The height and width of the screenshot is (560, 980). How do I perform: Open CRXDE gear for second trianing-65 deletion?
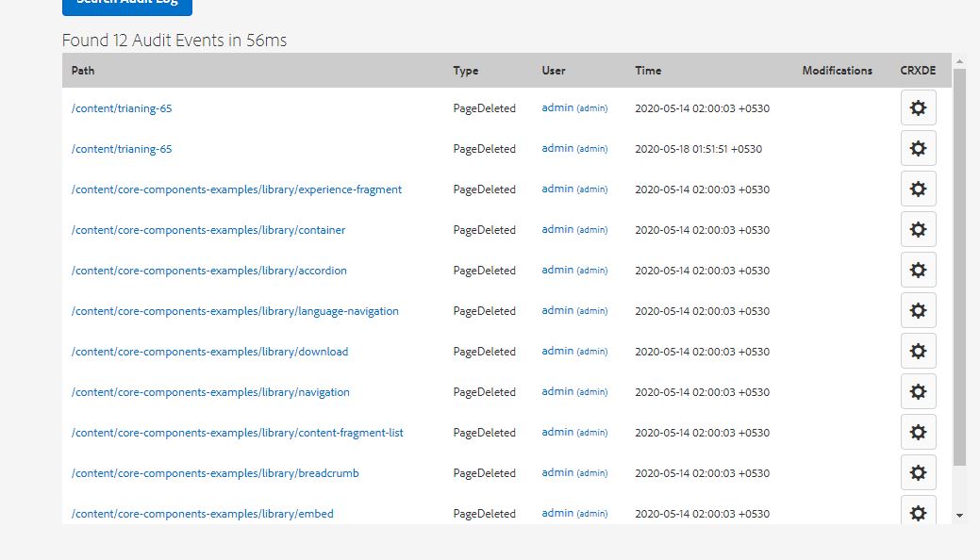918,148
